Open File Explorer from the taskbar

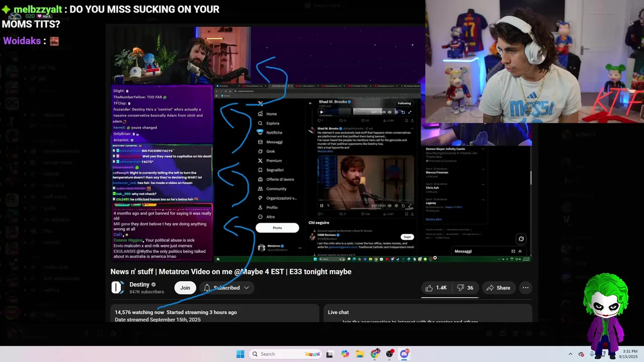360,354
